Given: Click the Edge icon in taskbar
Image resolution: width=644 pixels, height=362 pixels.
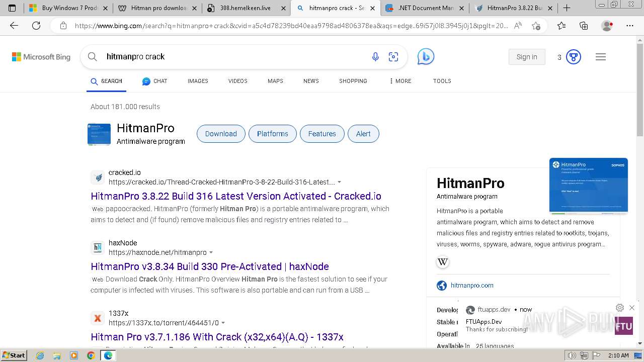Looking at the screenshot, I should coord(108,355).
